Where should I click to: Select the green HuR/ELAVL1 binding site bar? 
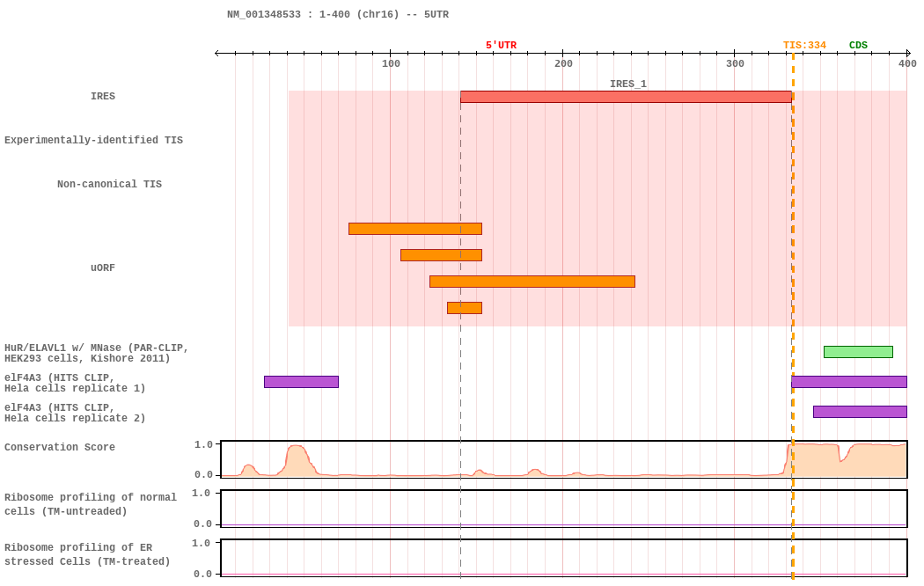coord(858,352)
